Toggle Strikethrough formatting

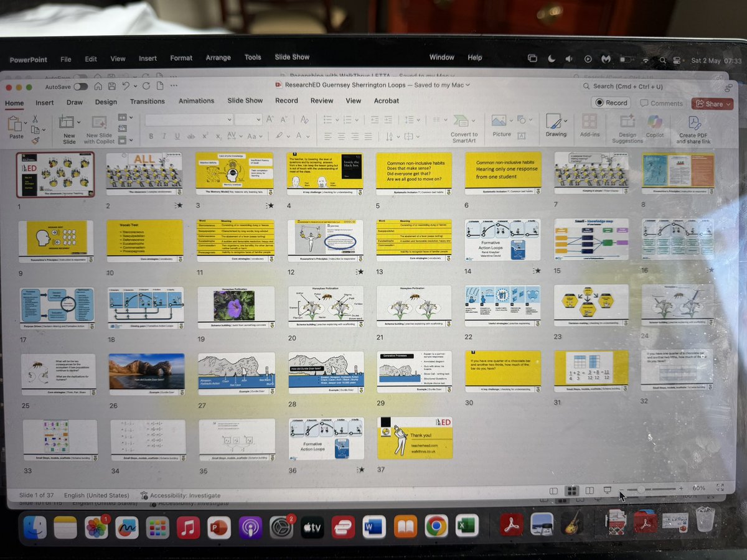(x=191, y=136)
